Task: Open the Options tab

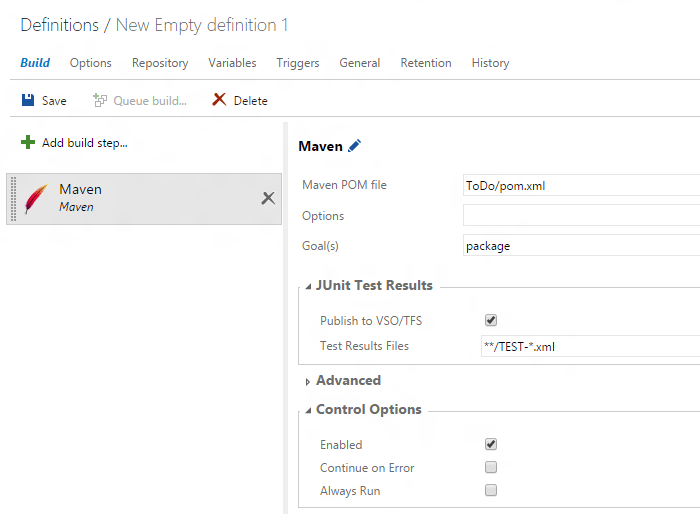Action: 91,63
